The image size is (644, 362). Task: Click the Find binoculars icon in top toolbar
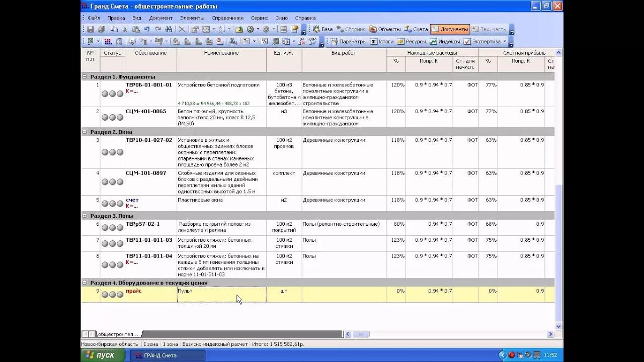point(169,29)
